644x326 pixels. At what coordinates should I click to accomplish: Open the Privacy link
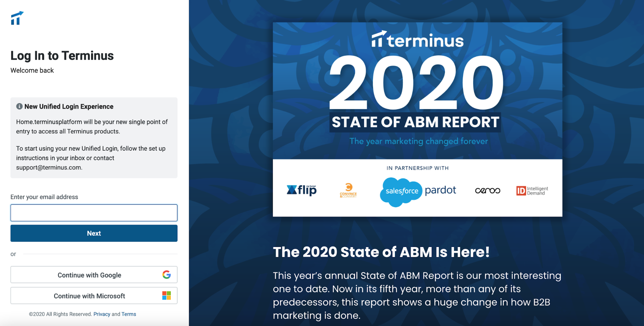click(x=102, y=314)
